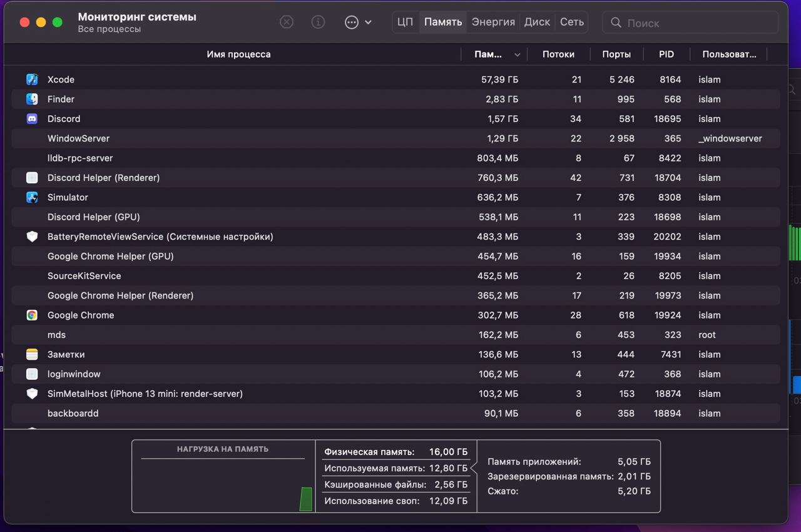Click the Discord Helper (Renderer) icon
The height and width of the screenshot is (532, 801).
pyautogui.click(x=32, y=178)
